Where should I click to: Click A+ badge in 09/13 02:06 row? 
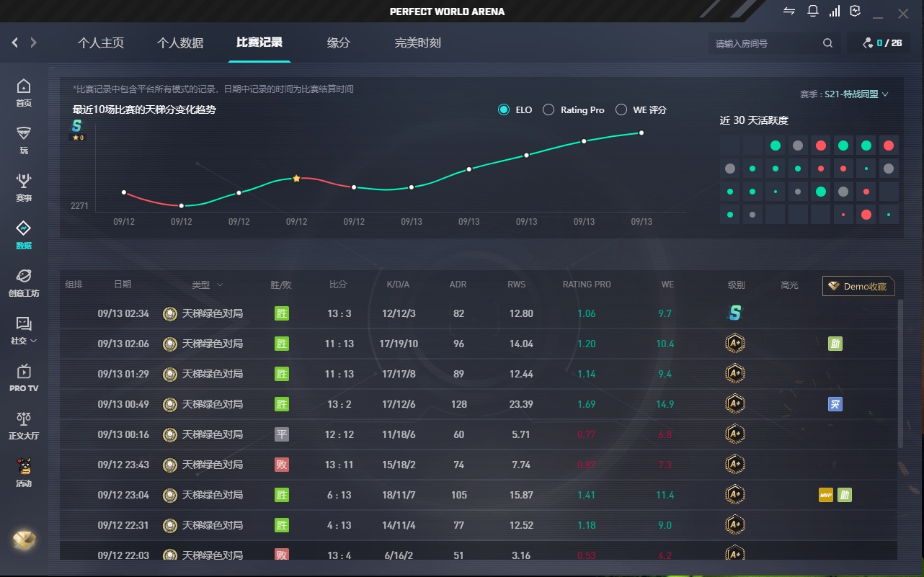click(x=734, y=344)
